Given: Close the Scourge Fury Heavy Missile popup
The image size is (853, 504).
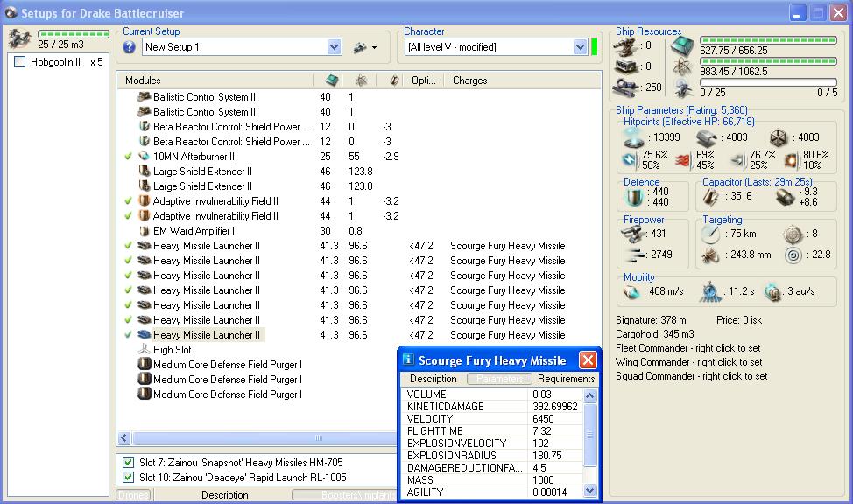Looking at the screenshot, I should coord(588,360).
